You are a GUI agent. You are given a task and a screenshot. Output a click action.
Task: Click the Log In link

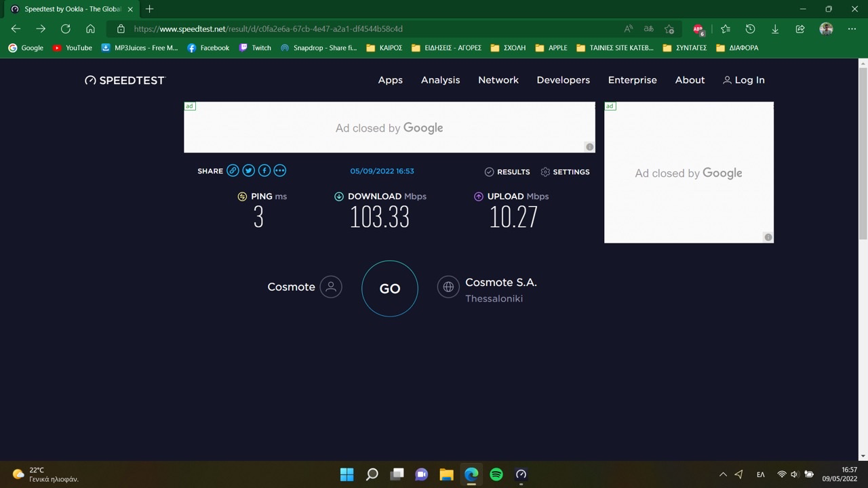[744, 80]
